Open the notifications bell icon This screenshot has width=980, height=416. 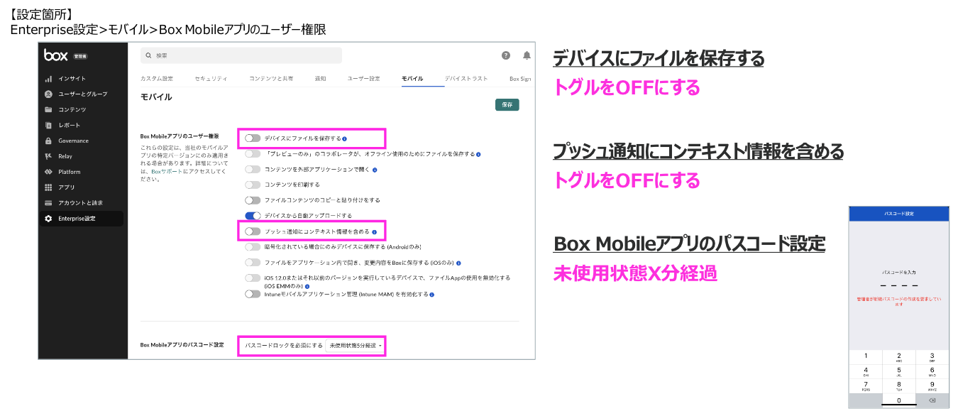click(x=527, y=55)
